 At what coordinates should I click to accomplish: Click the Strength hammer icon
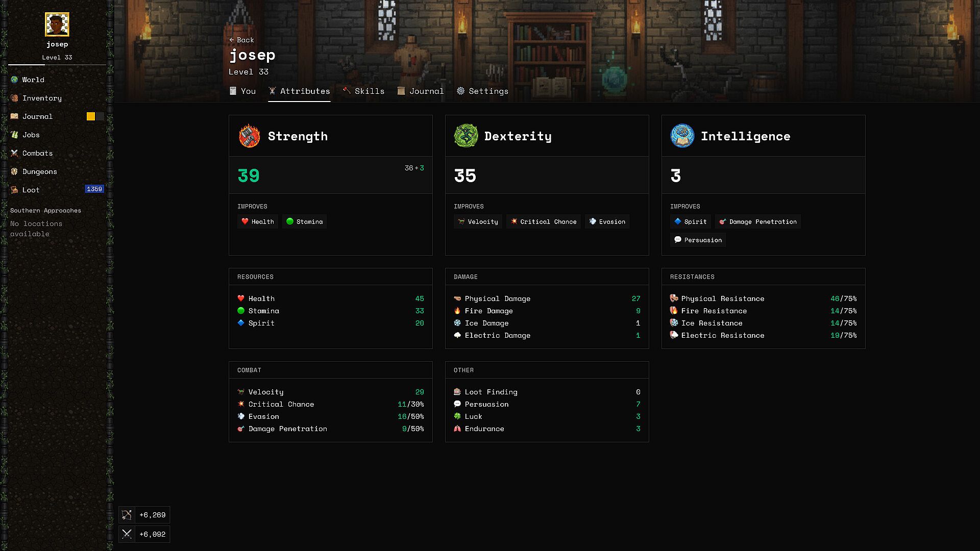249,136
